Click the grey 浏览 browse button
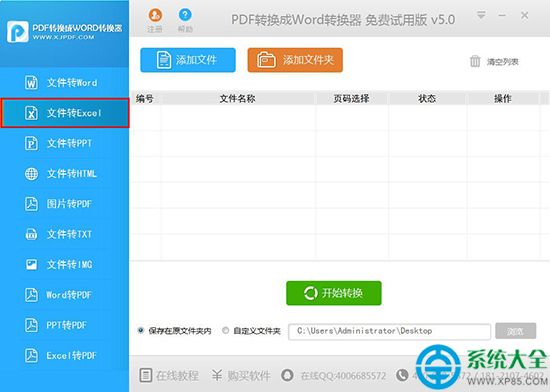The height and width of the screenshot is (392, 550). [x=515, y=331]
